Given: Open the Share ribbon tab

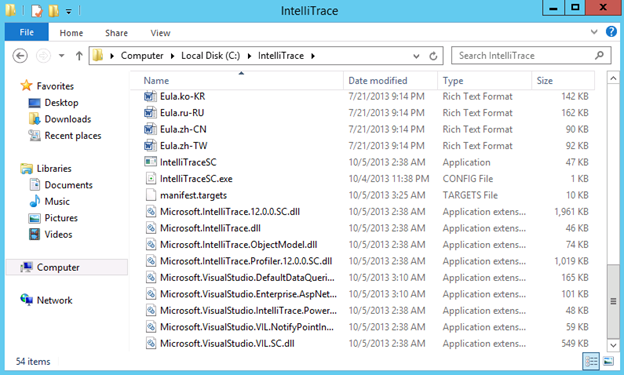Looking at the screenshot, I should coord(116,33).
